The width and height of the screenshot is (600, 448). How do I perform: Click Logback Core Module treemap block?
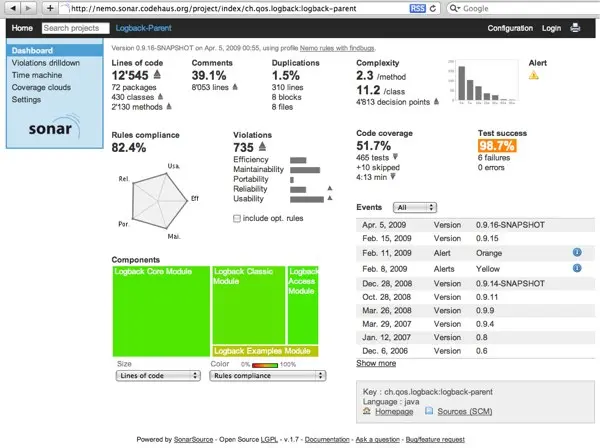pos(161,311)
